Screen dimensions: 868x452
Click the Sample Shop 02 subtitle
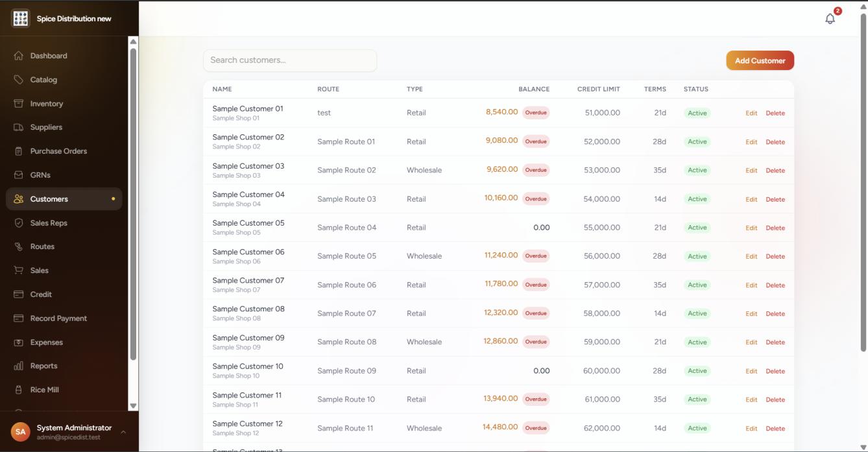[x=236, y=147]
